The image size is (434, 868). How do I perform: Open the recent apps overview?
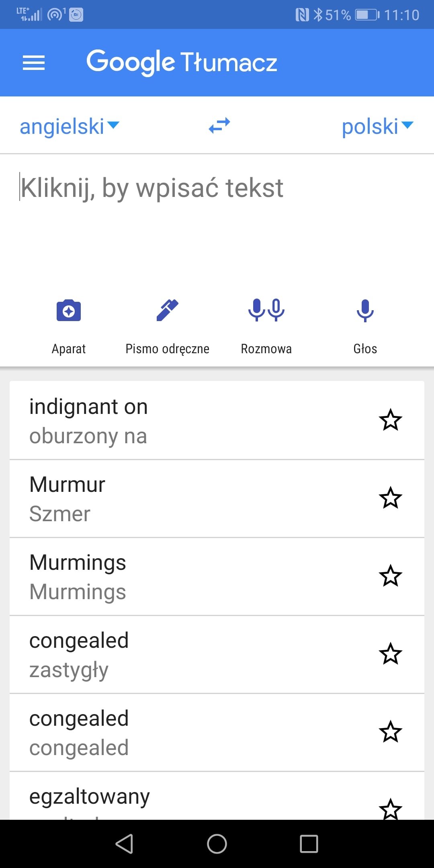(309, 843)
